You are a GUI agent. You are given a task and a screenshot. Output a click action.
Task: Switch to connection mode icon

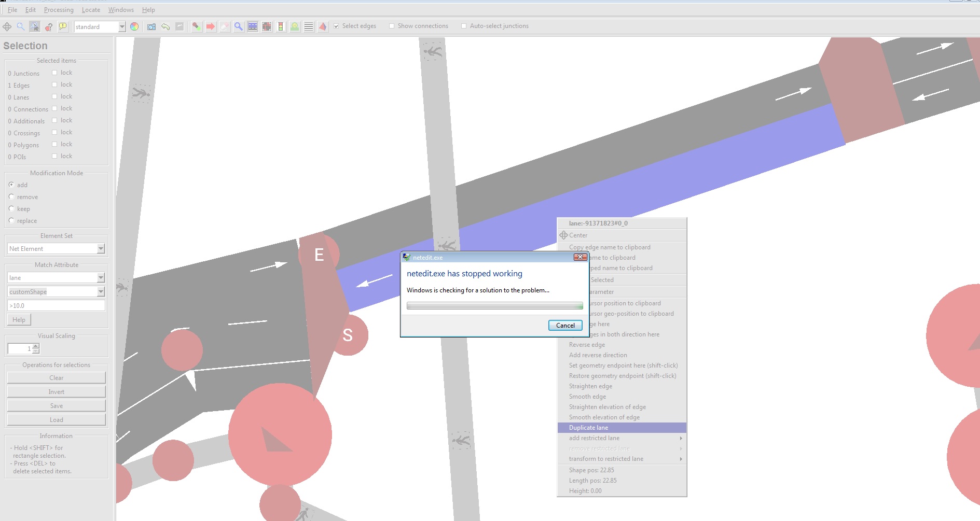pyautogui.click(x=267, y=26)
